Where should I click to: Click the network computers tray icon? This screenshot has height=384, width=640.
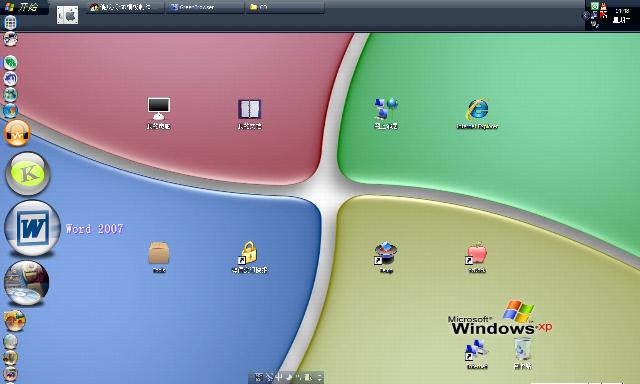point(594,15)
